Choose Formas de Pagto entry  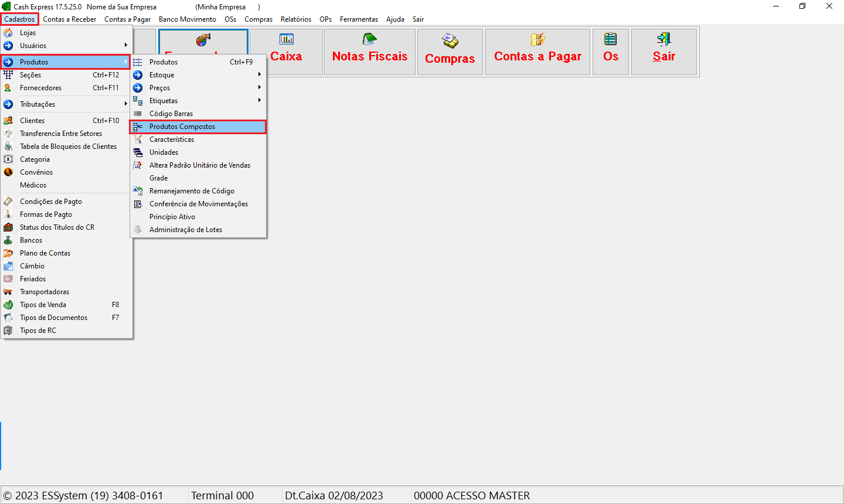tap(66, 214)
